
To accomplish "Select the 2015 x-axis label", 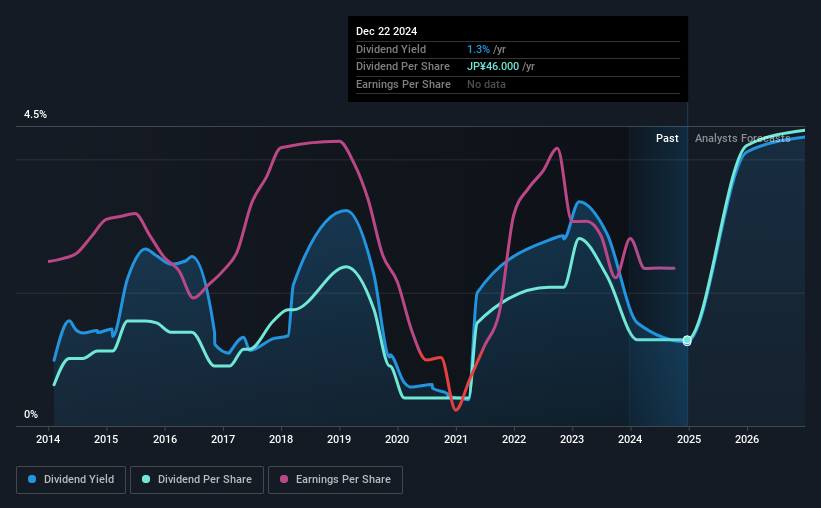I will [x=106, y=439].
